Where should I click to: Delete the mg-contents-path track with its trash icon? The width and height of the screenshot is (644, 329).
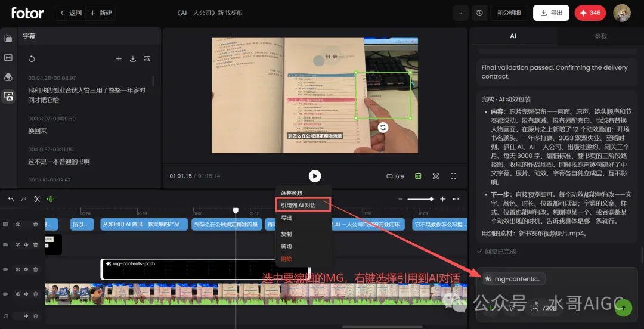(x=35, y=269)
